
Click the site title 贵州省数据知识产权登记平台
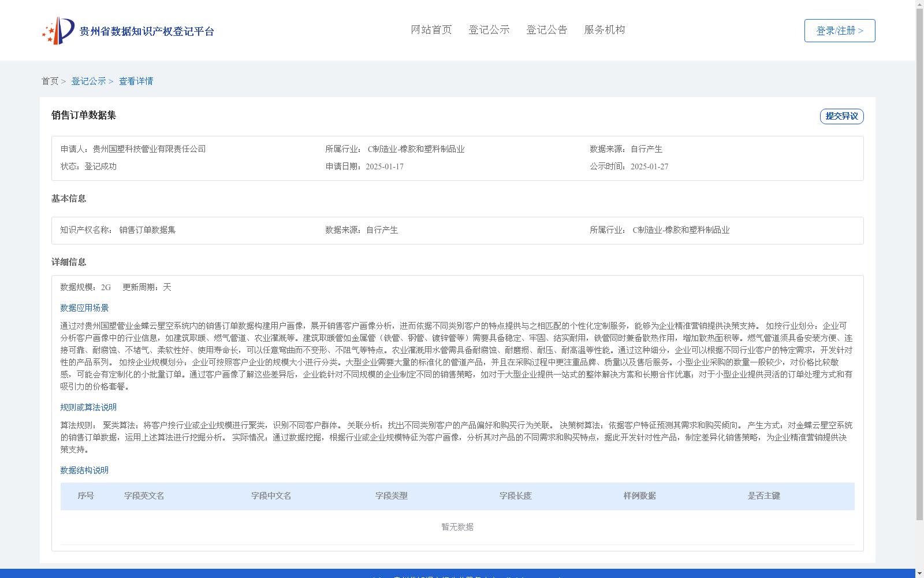point(147,31)
